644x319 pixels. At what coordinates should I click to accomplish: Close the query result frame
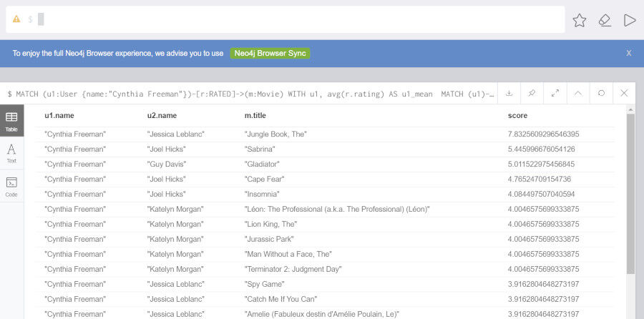coord(624,93)
